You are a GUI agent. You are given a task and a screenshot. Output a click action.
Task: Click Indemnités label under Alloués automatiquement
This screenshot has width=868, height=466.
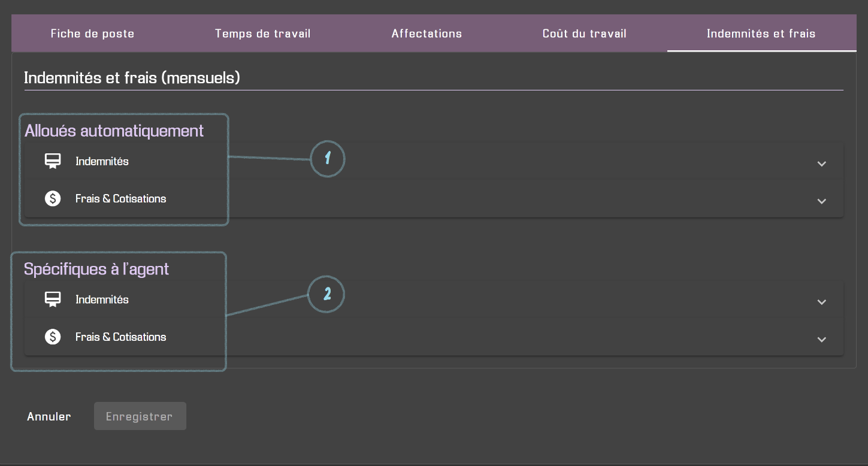tap(102, 161)
